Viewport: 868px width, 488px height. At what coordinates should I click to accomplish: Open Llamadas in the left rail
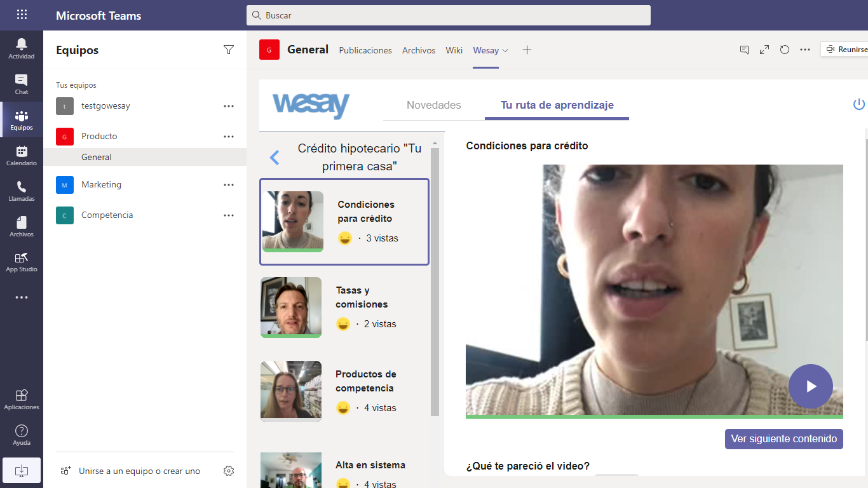coord(22,191)
